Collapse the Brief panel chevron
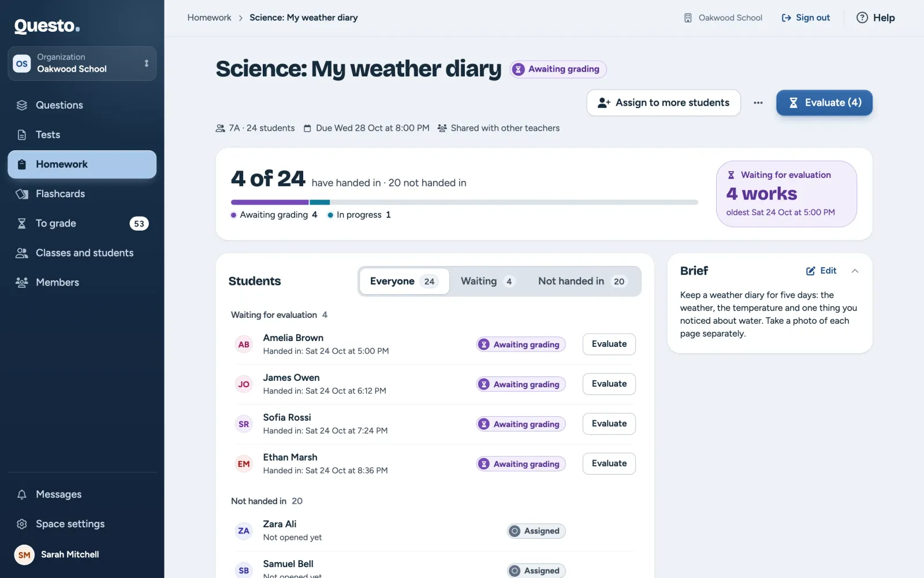924x578 pixels. pos(855,271)
